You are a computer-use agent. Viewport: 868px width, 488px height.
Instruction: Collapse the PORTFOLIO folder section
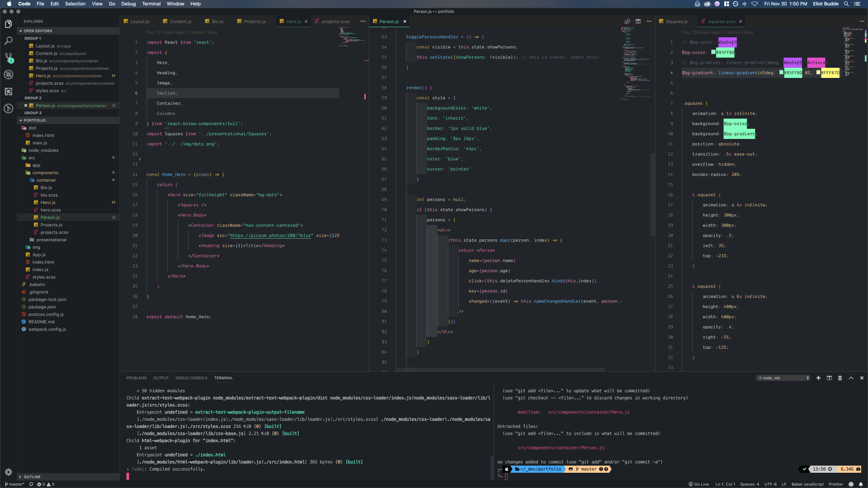click(68, 120)
